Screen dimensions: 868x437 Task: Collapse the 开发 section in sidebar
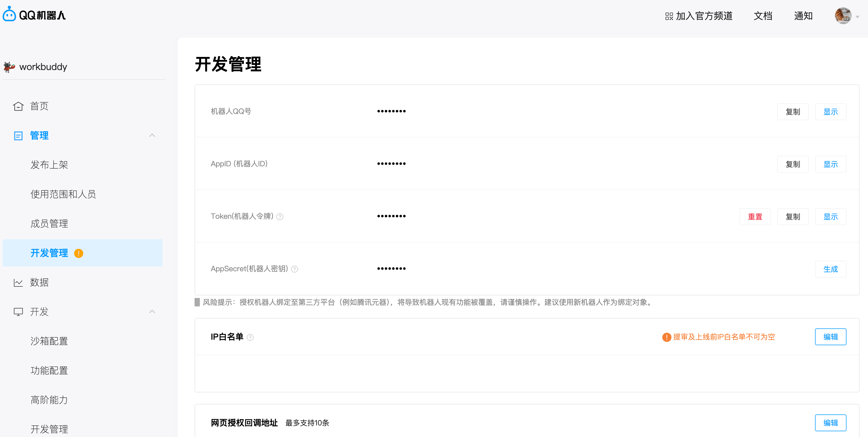152,312
